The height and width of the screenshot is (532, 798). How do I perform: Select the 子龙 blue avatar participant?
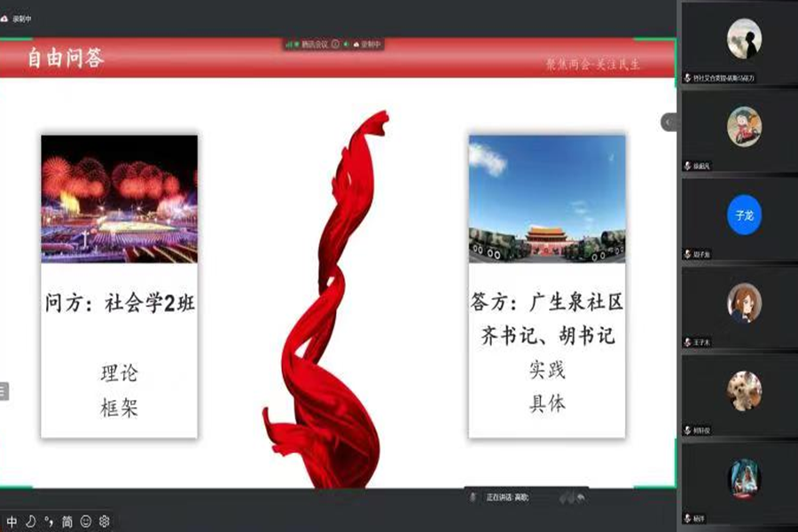click(x=744, y=215)
